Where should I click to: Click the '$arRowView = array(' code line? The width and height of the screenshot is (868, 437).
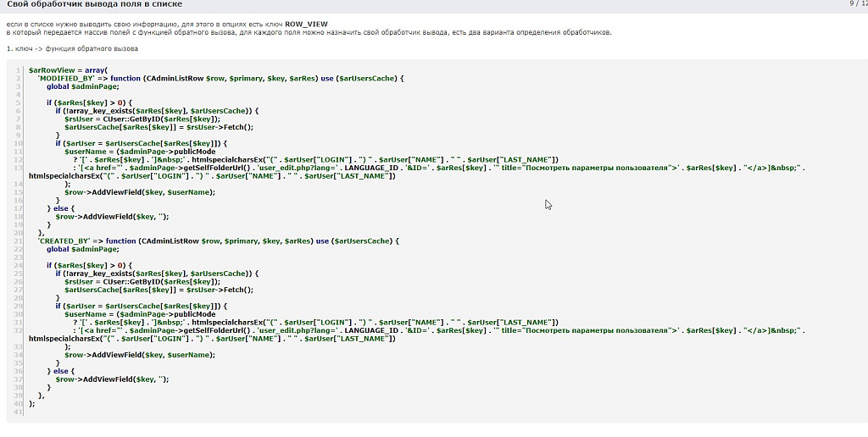pyautogui.click(x=68, y=69)
